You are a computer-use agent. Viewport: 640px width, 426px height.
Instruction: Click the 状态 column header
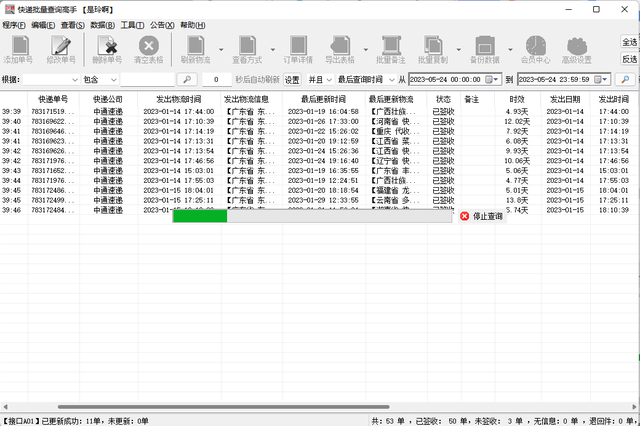(x=444, y=99)
